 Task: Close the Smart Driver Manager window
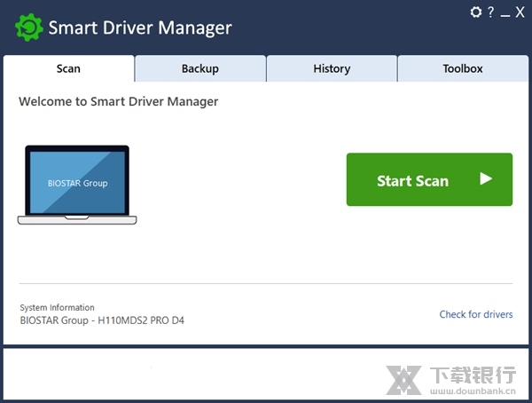click(520, 12)
